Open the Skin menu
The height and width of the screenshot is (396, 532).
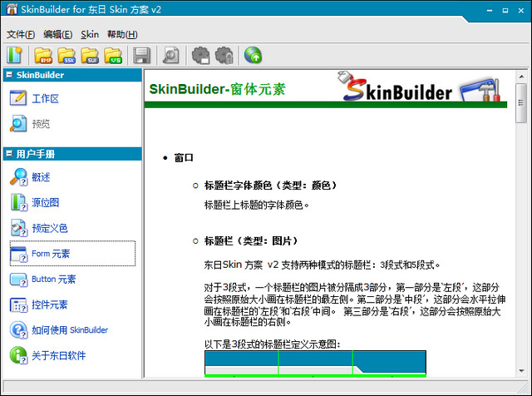(x=90, y=34)
